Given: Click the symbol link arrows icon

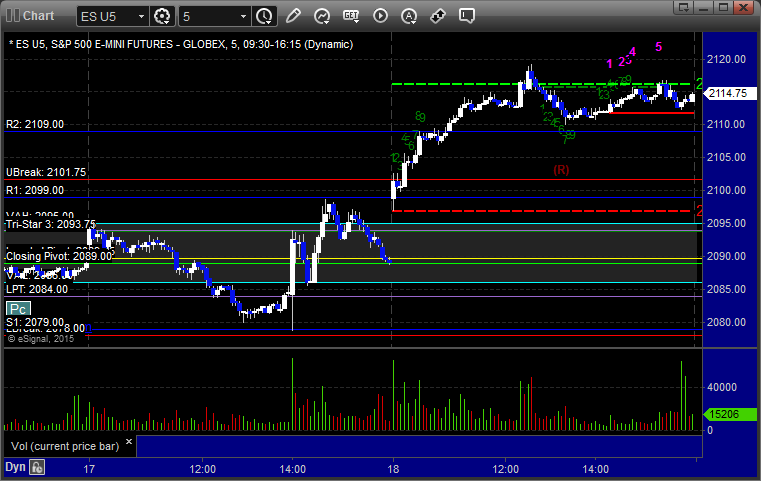Looking at the screenshot, I should (x=438, y=16).
